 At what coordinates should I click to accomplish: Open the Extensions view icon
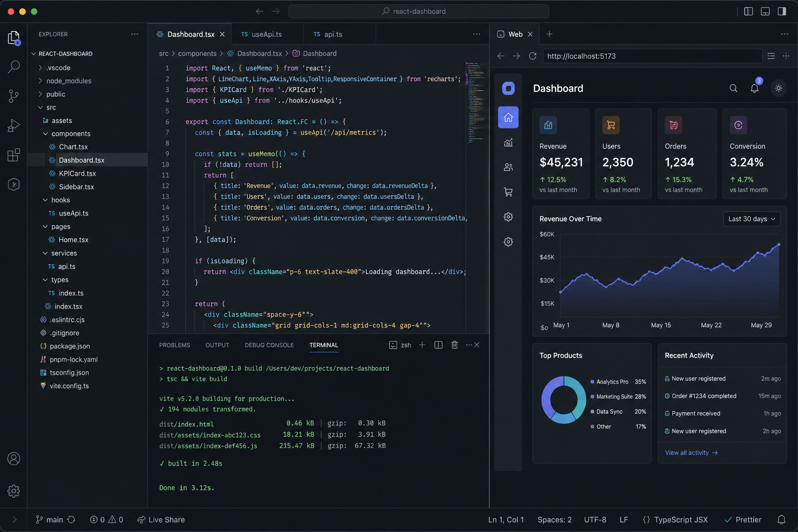(x=14, y=155)
